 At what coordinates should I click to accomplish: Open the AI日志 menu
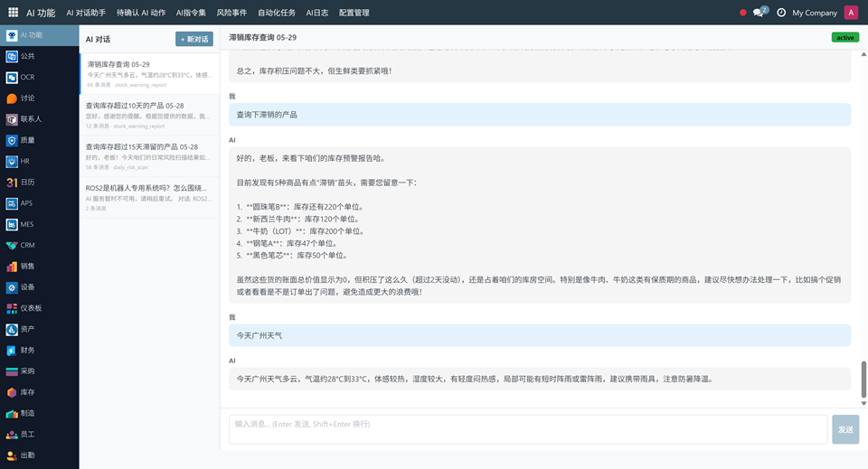point(317,12)
